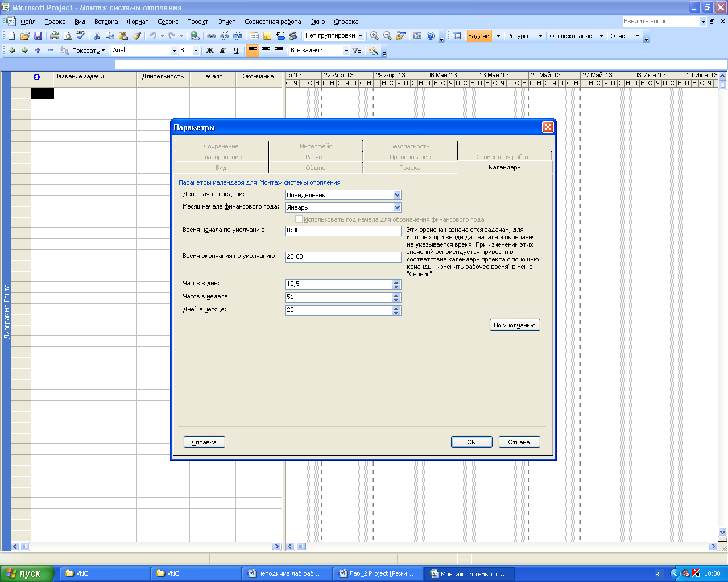Click the Show Subtasks plus icon
The image size is (728, 582).
coord(38,51)
